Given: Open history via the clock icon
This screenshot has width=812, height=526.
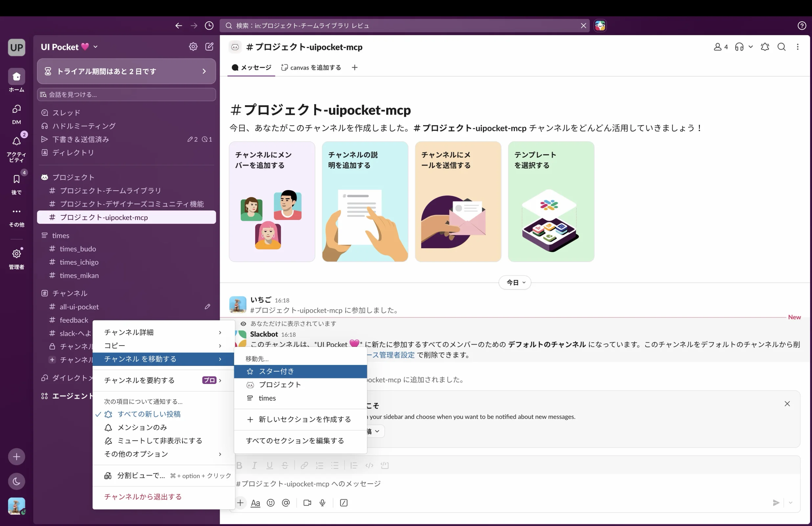Looking at the screenshot, I should click(x=209, y=26).
